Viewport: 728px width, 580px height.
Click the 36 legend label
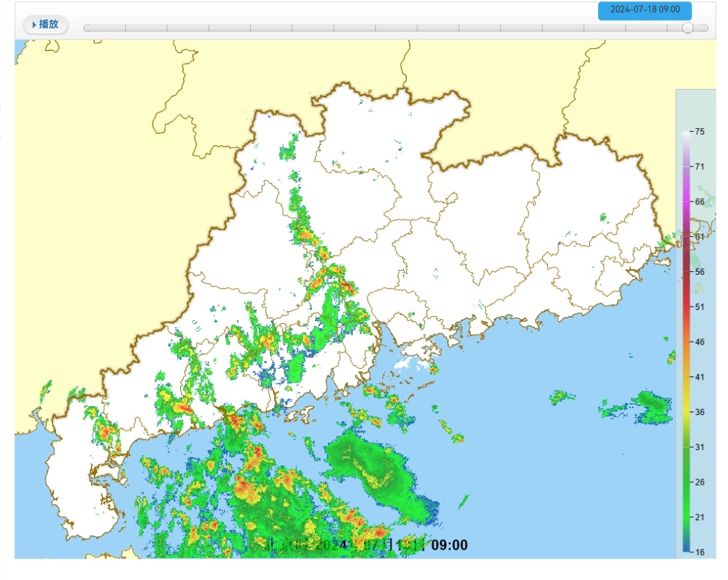pyautogui.click(x=700, y=412)
